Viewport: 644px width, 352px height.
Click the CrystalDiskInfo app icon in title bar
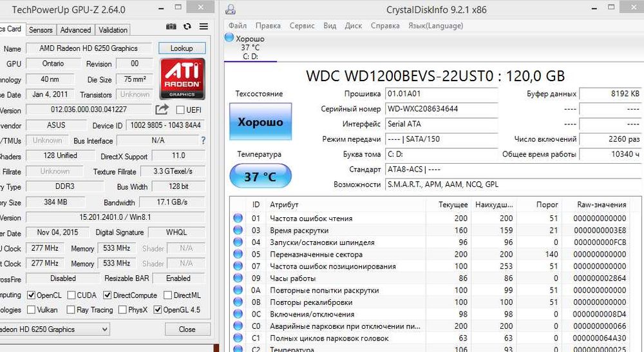coord(231,10)
